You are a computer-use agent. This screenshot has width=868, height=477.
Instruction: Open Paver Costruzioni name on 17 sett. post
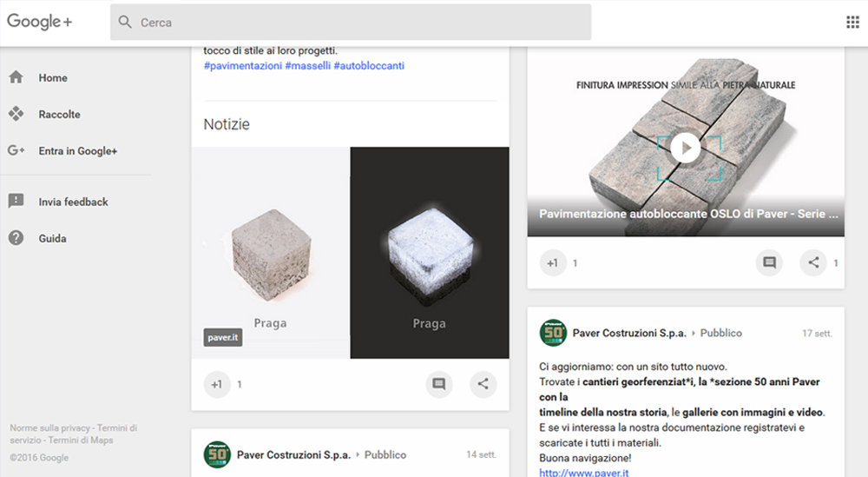(629, 333)
